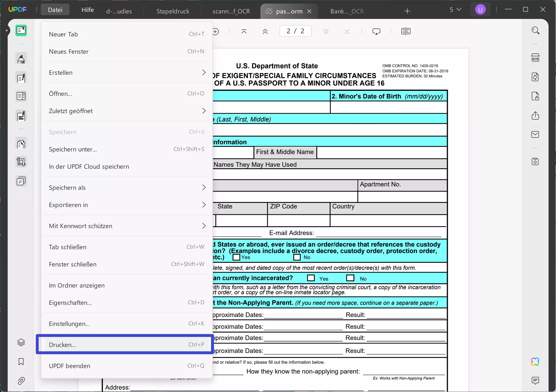Select the highlighter comment tool
The image size is (556, 392).
(21, 58)
